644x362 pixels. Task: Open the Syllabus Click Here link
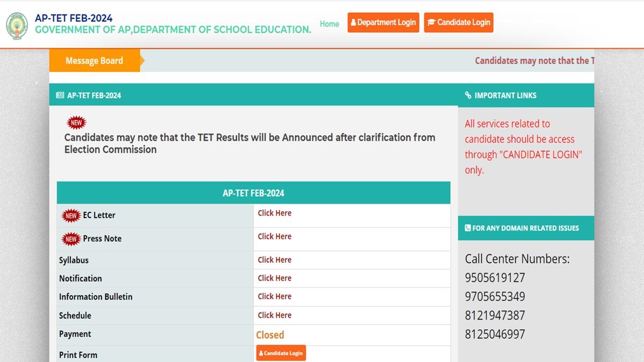coord(274,260)
